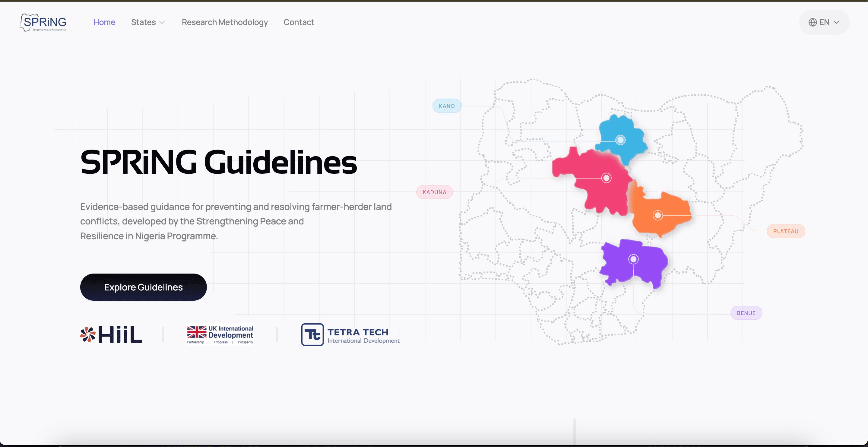The width and height of the screenshot is (868, 447).
Task: Open the Contact page link
Action: (299, 22)
